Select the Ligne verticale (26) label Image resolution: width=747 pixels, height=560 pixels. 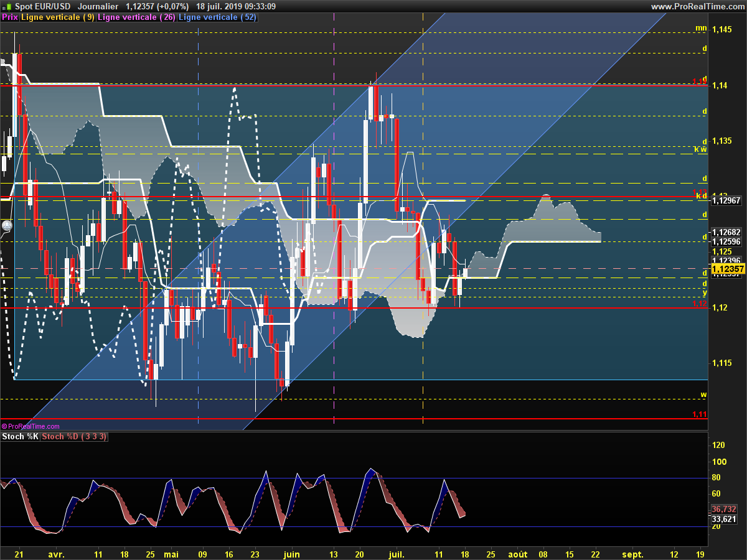tap(136, 17)
